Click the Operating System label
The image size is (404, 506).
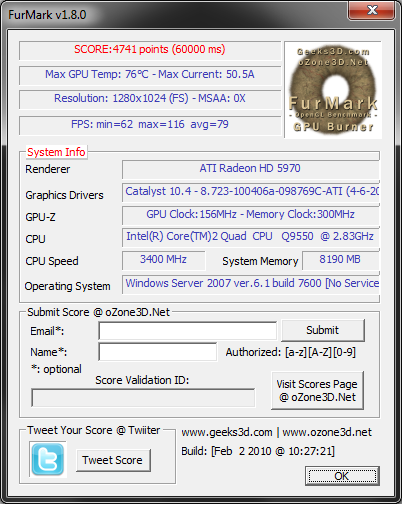coord(67,286)
